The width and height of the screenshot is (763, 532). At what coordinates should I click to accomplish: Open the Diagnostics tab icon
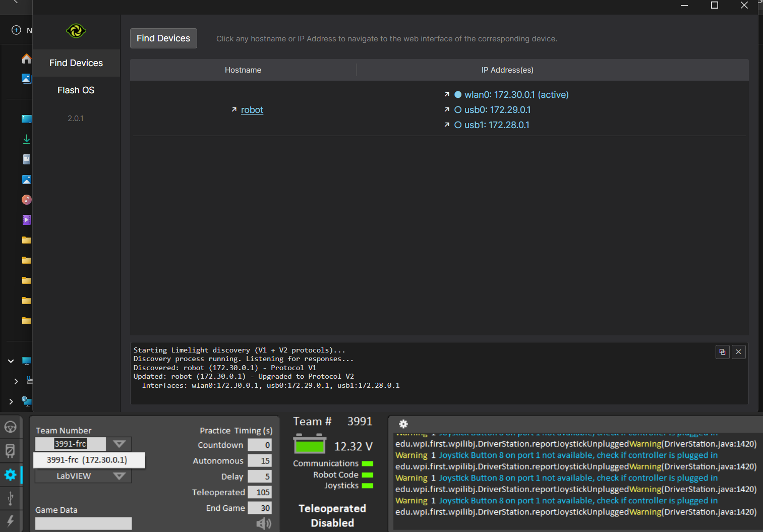coord(10,450)
